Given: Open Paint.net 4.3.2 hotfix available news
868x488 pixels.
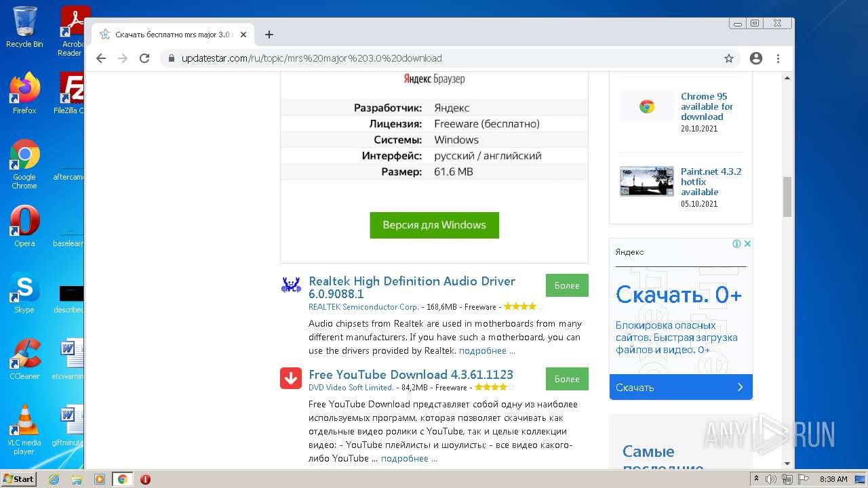Looking at the screenshot, I should [x=711, y=182].
